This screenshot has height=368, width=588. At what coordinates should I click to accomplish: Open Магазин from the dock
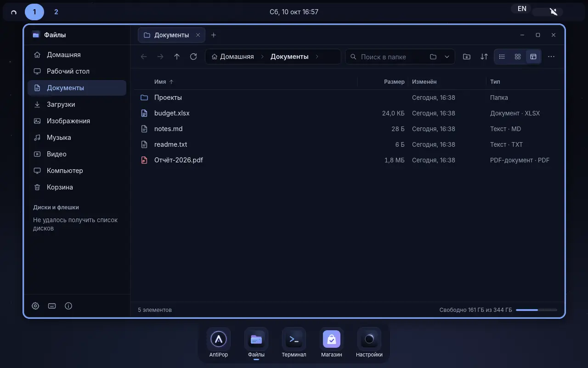(x=332, y=343)
